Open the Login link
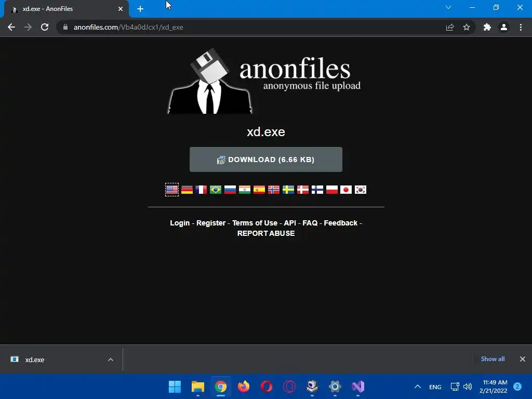532x399 pixels. 180,223
